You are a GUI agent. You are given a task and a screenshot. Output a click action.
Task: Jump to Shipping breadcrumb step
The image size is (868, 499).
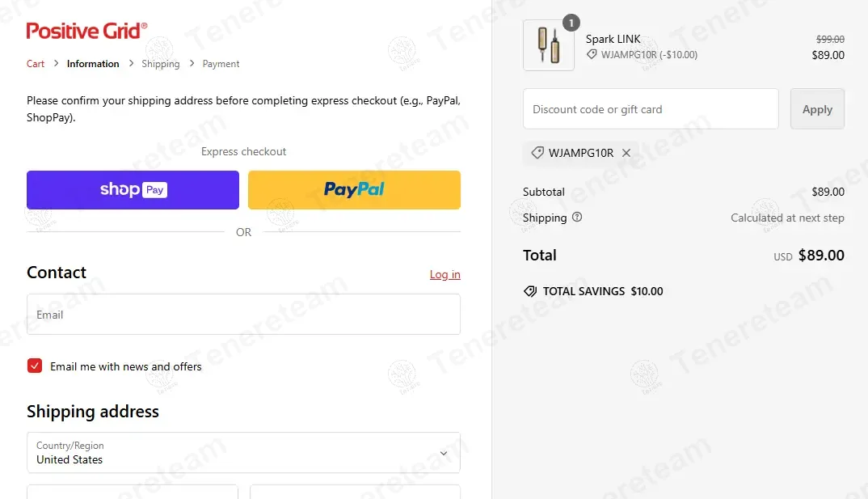click(x=160, y=64)
